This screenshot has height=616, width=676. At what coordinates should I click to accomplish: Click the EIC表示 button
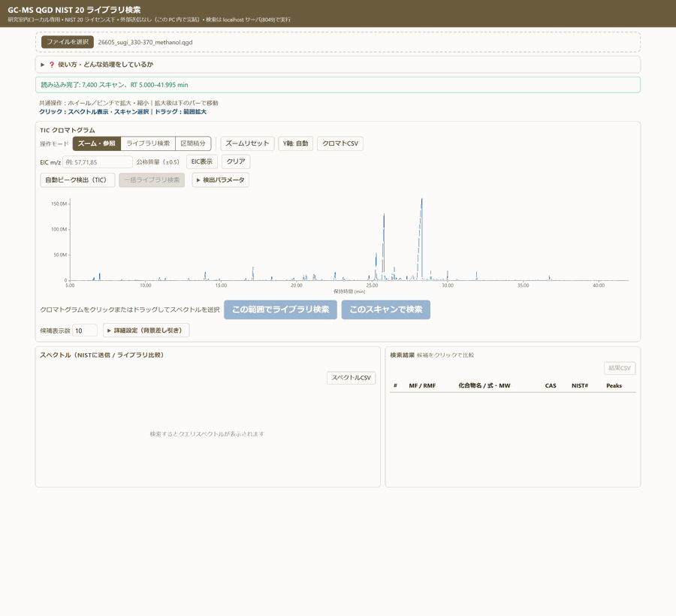(x=202, y=162)
